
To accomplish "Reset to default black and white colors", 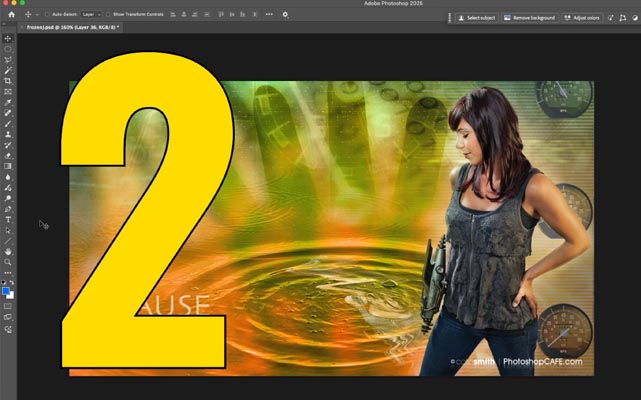I will (4, 283).
